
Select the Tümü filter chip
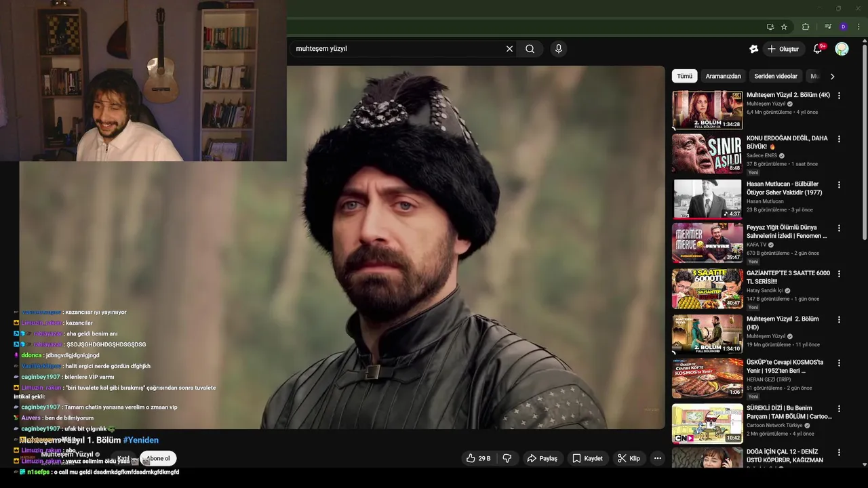pos(684,76)
